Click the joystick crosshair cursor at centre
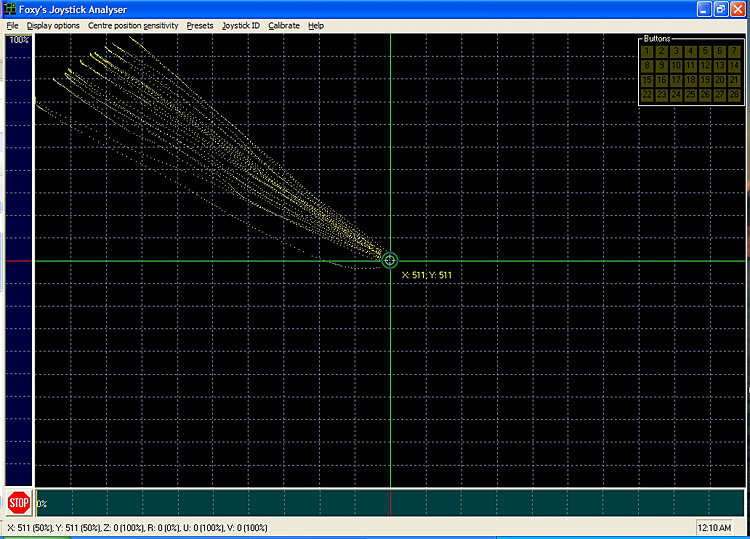750x539 pixels. click(390, 261)
